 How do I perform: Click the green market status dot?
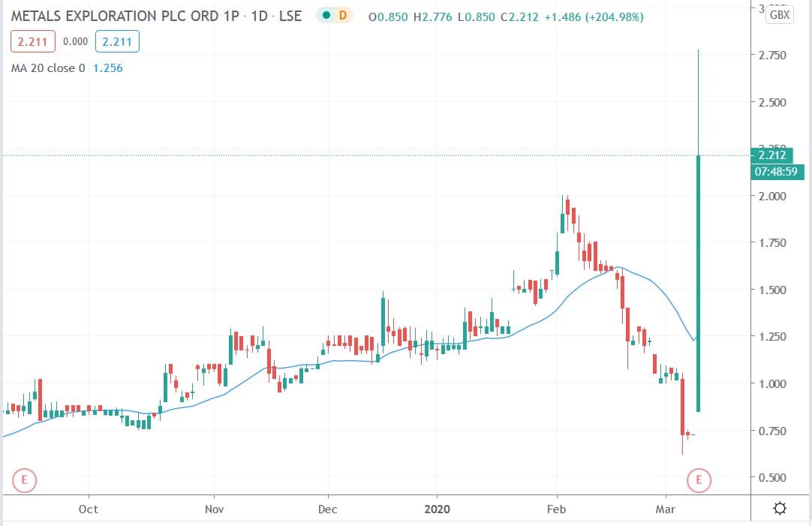pyautogui.click(x=326, y=16)
